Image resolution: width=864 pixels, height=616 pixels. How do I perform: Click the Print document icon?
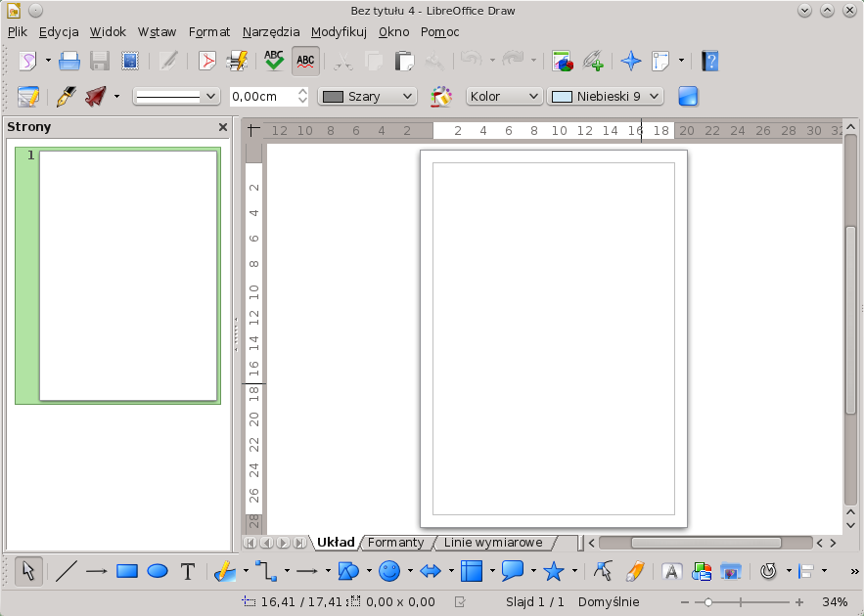coord(69,62)
